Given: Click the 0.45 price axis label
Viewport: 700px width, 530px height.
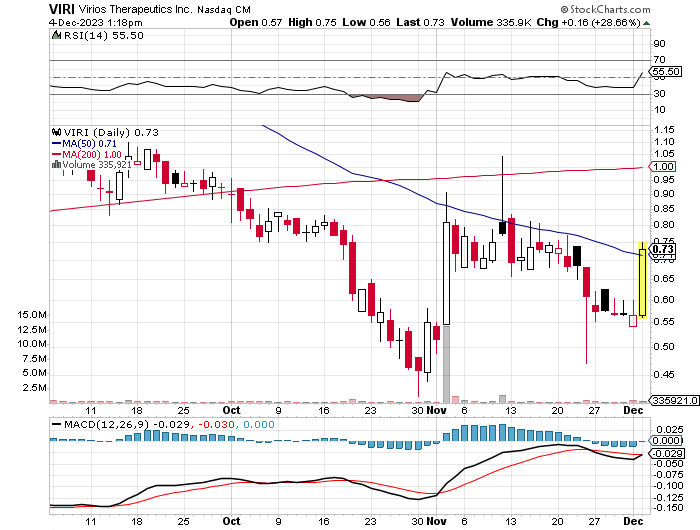Looking at the screenshot, I should pos(664,375).
